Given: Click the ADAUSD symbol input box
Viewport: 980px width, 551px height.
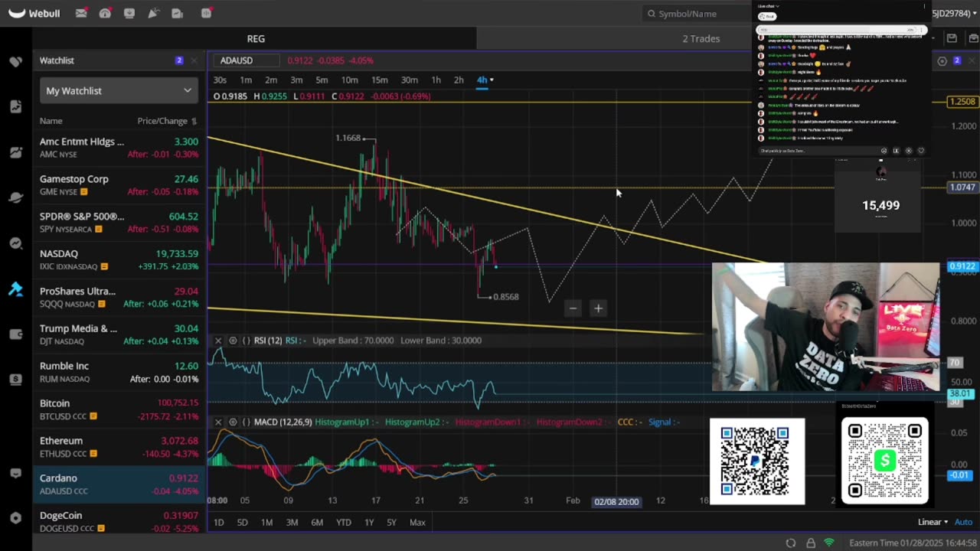Looking at the screenshot, I should (246, 60).
